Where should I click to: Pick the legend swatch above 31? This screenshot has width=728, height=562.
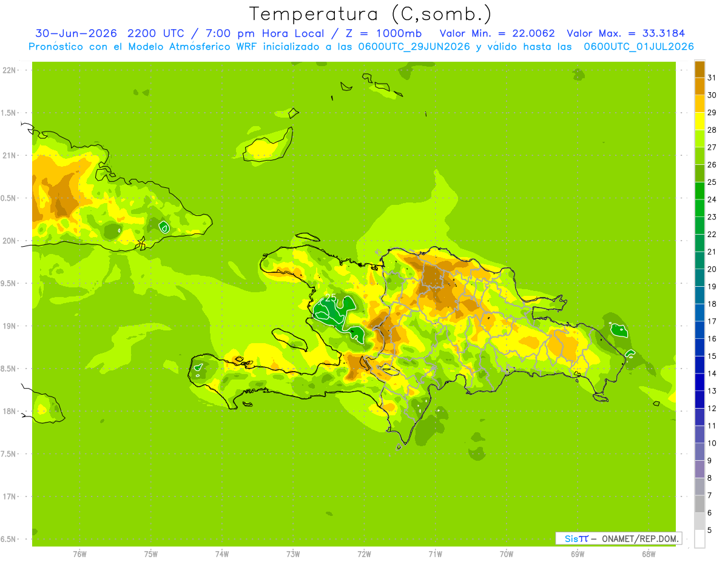tap(699, 69)
